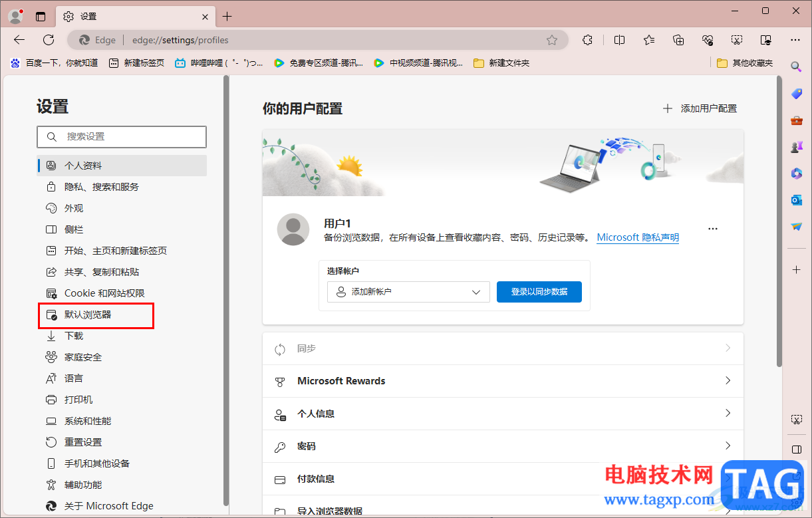Expand the 其他收藏夹 folder
This screenshot has width=812, height=518.
coord(745,63)
